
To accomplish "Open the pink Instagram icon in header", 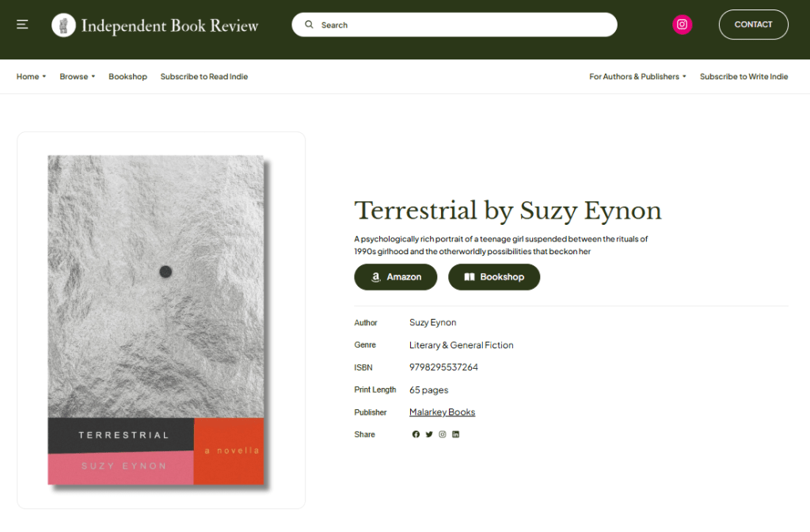I will coord(682,25).
